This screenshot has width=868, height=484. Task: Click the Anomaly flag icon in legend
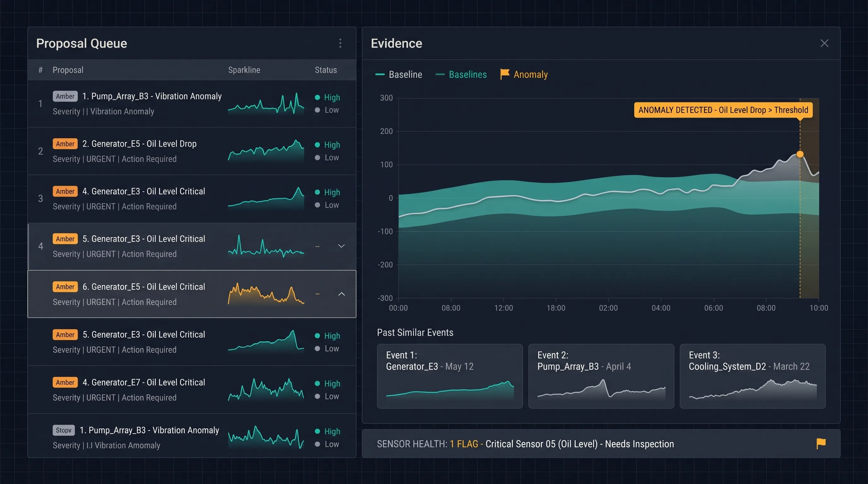[x=505, y=74]
